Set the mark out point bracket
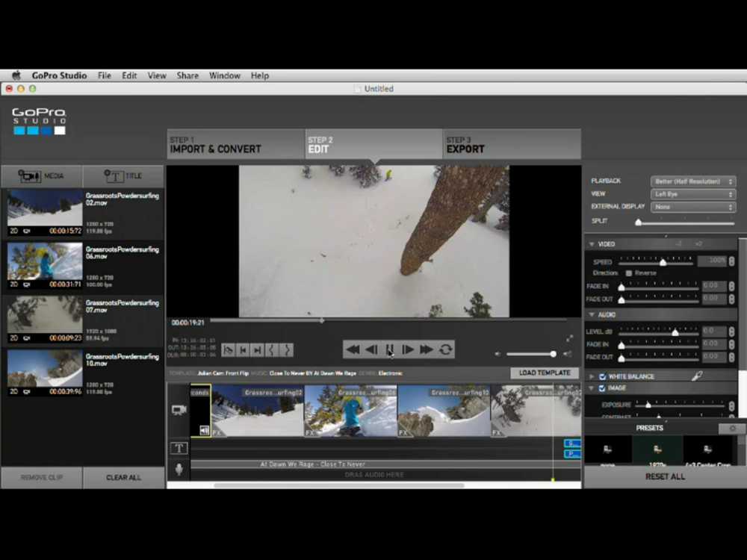 286,350
